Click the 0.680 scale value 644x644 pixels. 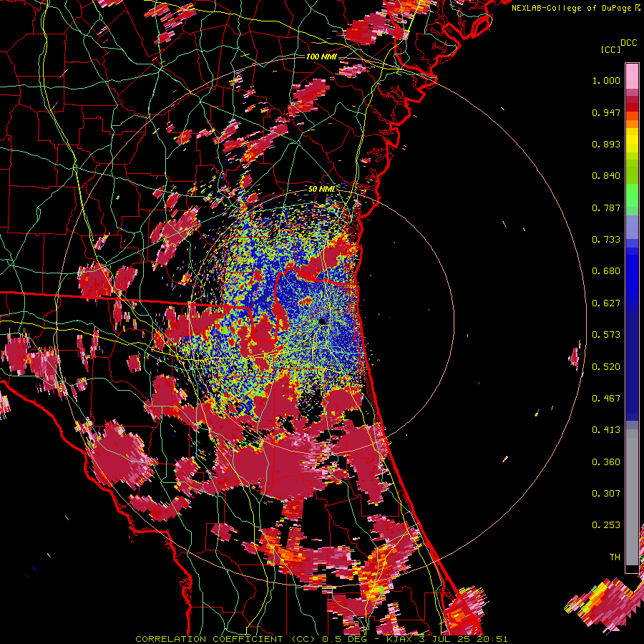point(606,271)
